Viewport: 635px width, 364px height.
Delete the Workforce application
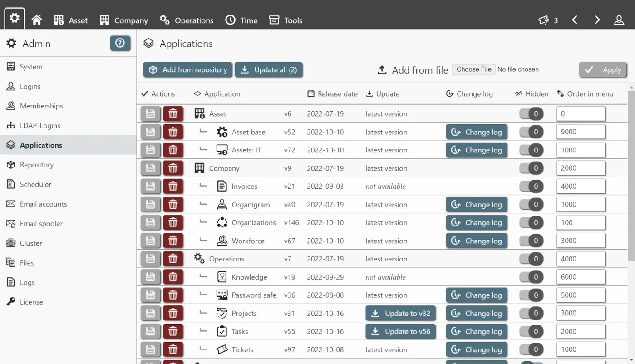coord(173,241)
